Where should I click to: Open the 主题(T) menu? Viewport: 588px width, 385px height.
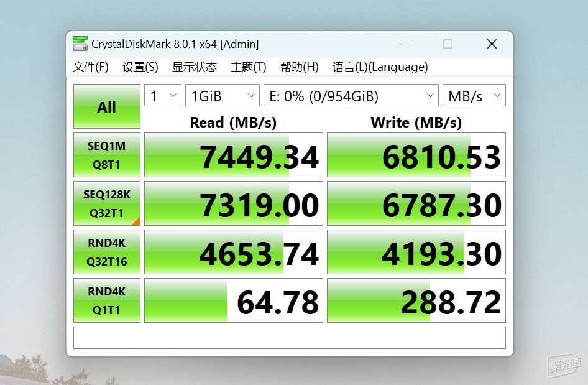pos(248,67)
